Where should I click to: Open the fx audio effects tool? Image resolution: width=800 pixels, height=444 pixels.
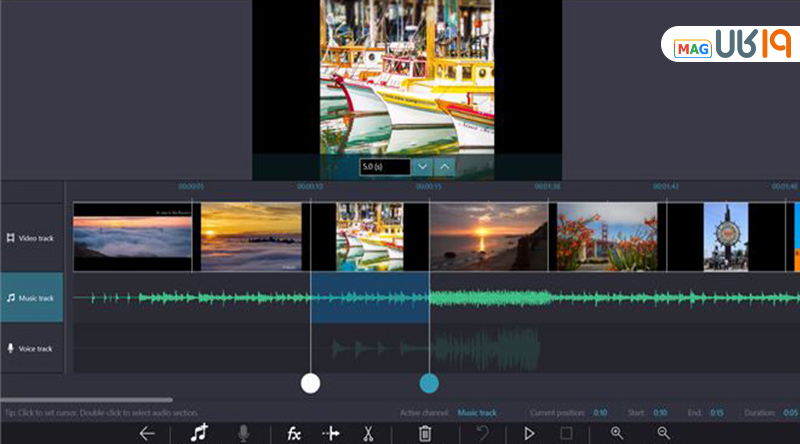294,433
